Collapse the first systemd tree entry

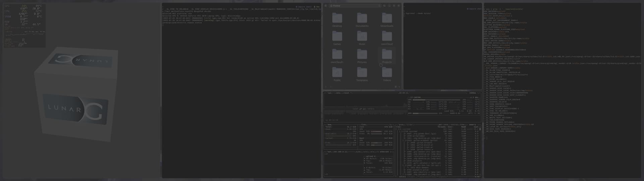(x=400, y=129)
